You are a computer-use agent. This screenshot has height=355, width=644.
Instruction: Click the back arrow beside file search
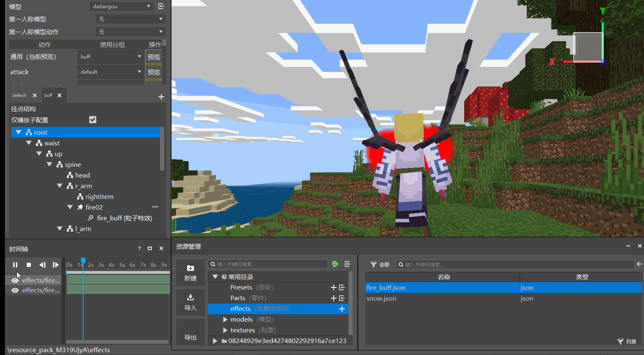(x=639, y=264)
